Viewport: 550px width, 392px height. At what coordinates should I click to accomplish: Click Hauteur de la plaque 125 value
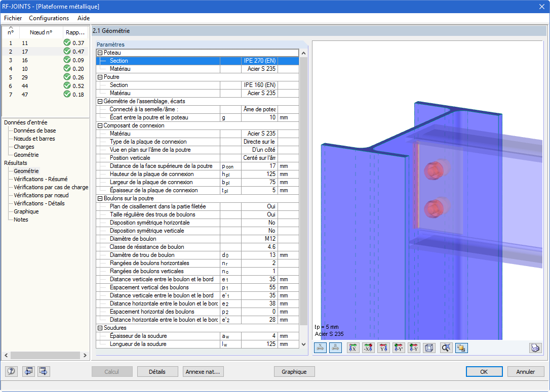(x=260, y=174)
